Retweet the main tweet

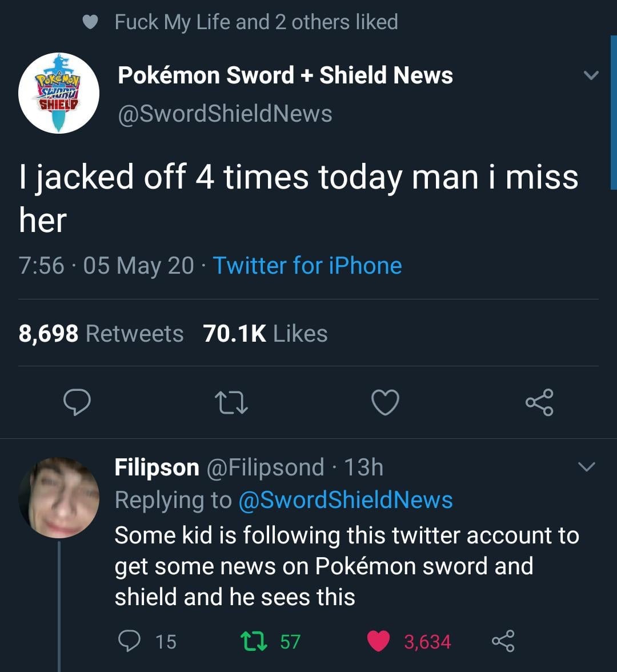tap(231, 403)
